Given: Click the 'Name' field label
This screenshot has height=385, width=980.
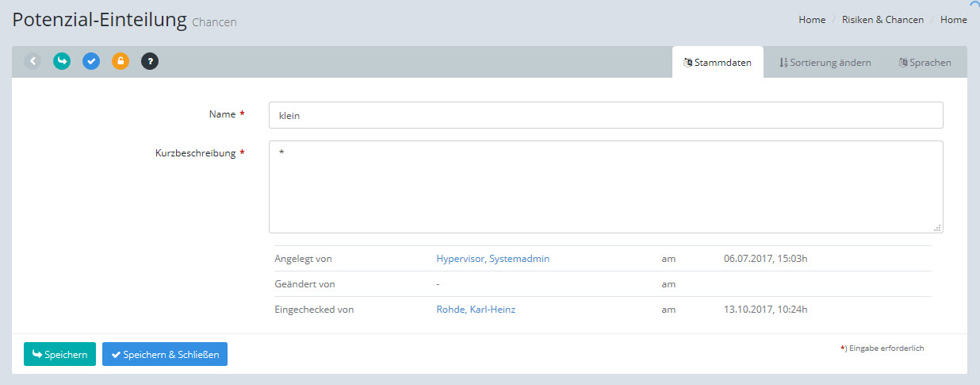Looking at the screenshot, I should tap(222, 114).
